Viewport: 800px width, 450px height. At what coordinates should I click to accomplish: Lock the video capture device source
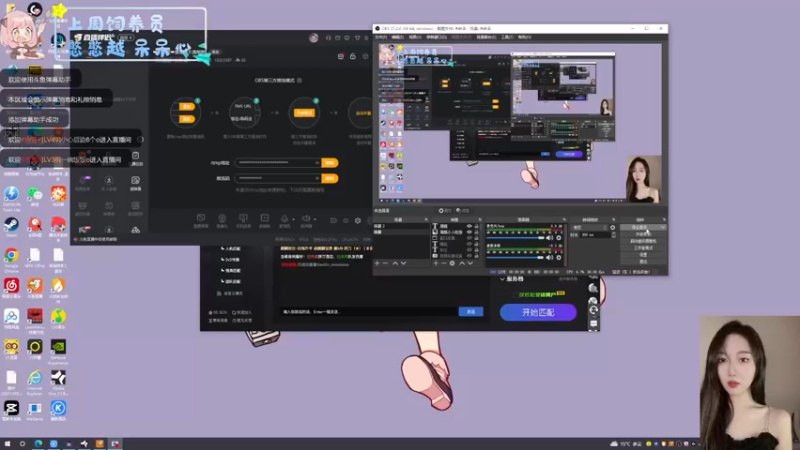[x=477, y=256]
